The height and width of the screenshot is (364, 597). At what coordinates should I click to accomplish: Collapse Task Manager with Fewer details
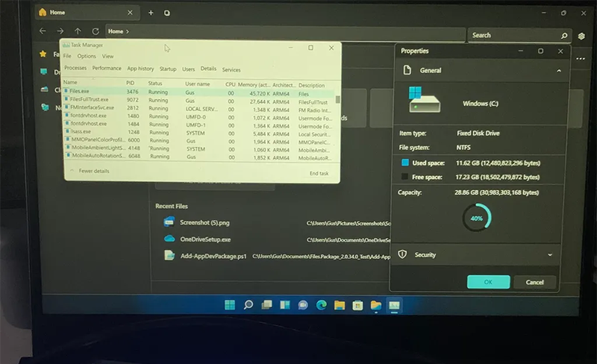90,171
